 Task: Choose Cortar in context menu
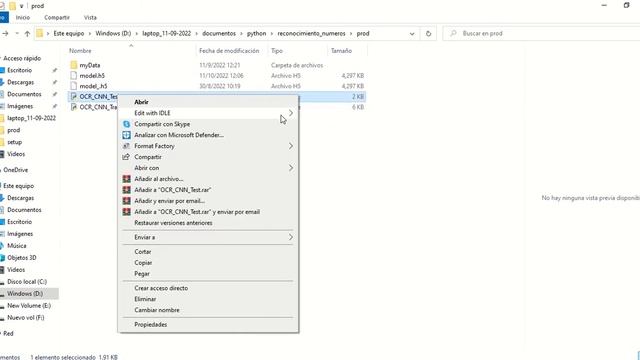pos(143,252)
